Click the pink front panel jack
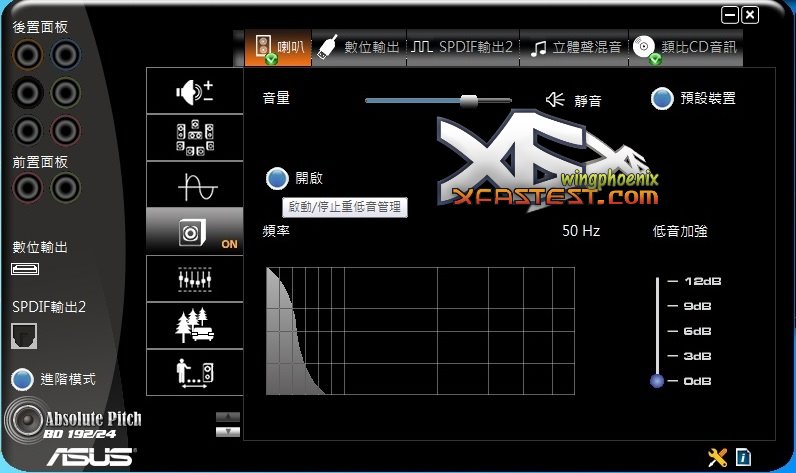Viewport: 796px width, 473px height. click(x=27, y=188)
